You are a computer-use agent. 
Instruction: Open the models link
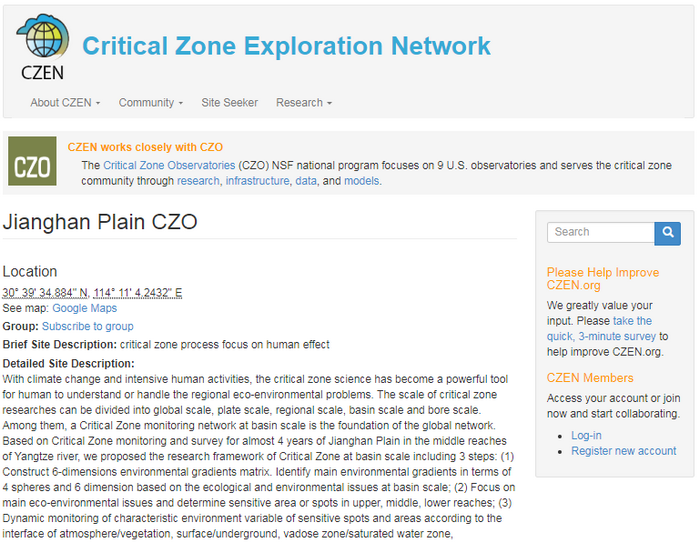[361, 181]
